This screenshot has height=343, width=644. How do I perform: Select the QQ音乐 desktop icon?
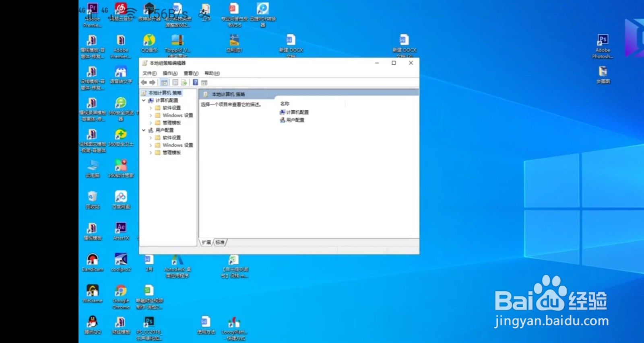click(x=149, y=43)
